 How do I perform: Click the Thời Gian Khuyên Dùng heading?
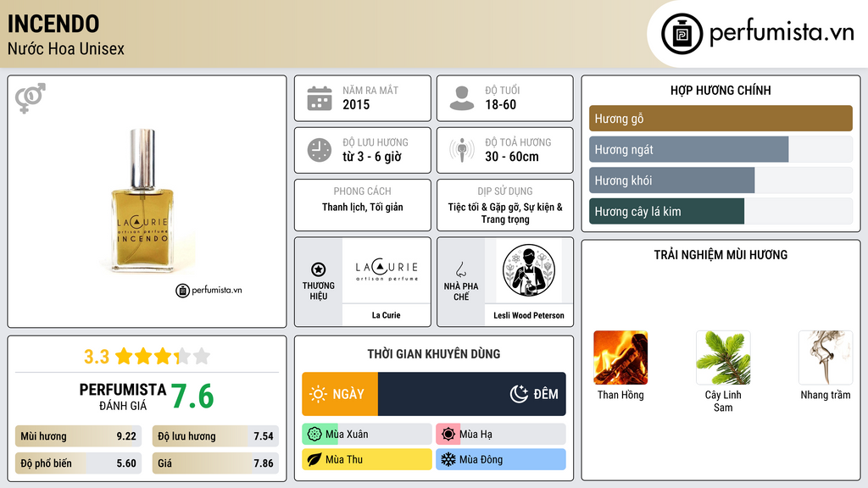point(434,353)
